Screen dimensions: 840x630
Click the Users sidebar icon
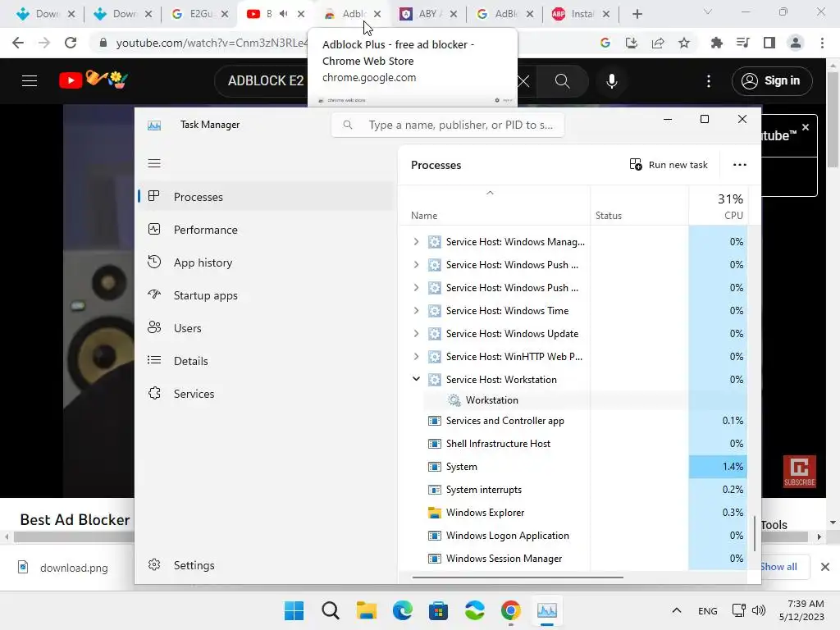click(x=154, y=327)
